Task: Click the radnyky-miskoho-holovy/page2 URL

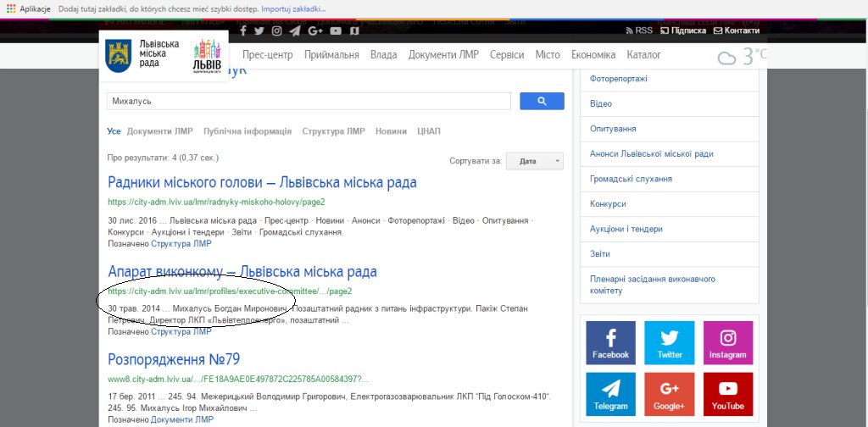Action: pyautogui.click(x=216, y=202)
